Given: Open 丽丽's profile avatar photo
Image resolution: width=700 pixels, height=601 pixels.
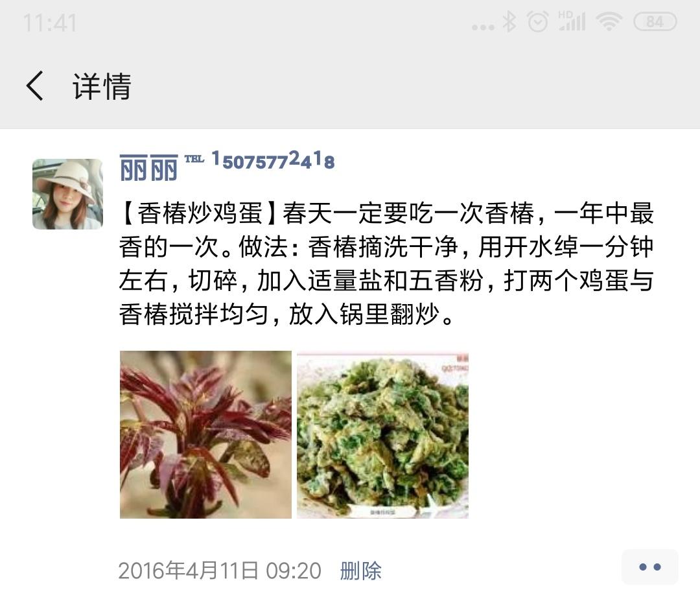Looking at the screenshot, I should (x=68, y=194).
